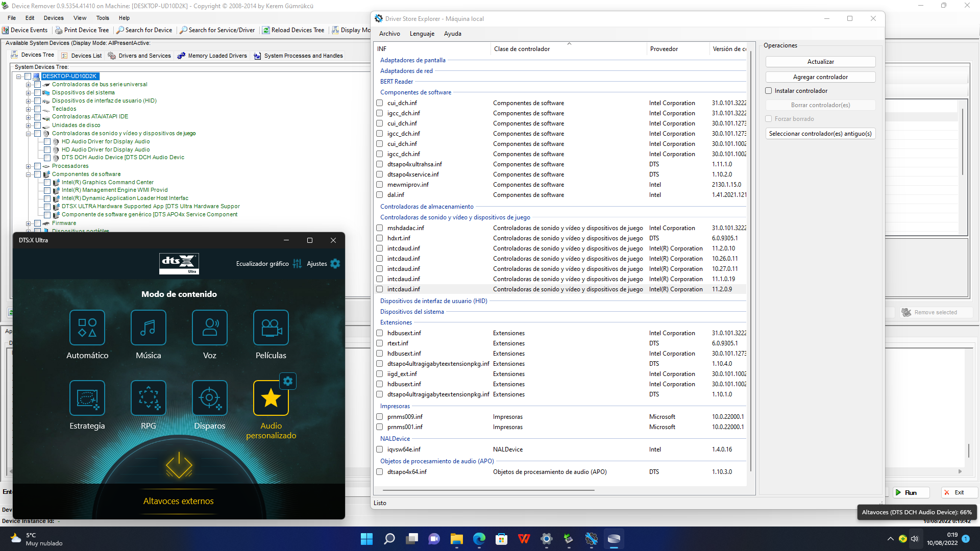Viewport: 980px width, 551px height.
Task: Expand the Procesadores tree node
Action: click(x=29, y=166)
